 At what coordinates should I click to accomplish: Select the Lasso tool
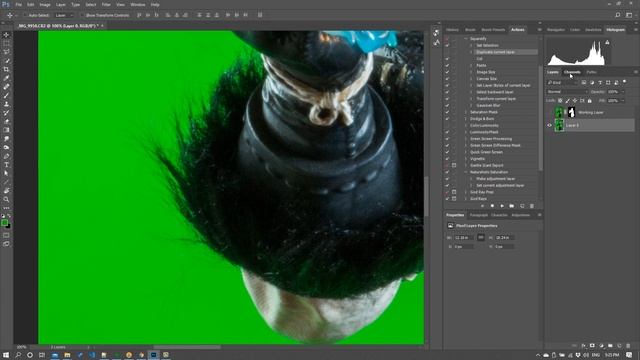coord(6,52)
